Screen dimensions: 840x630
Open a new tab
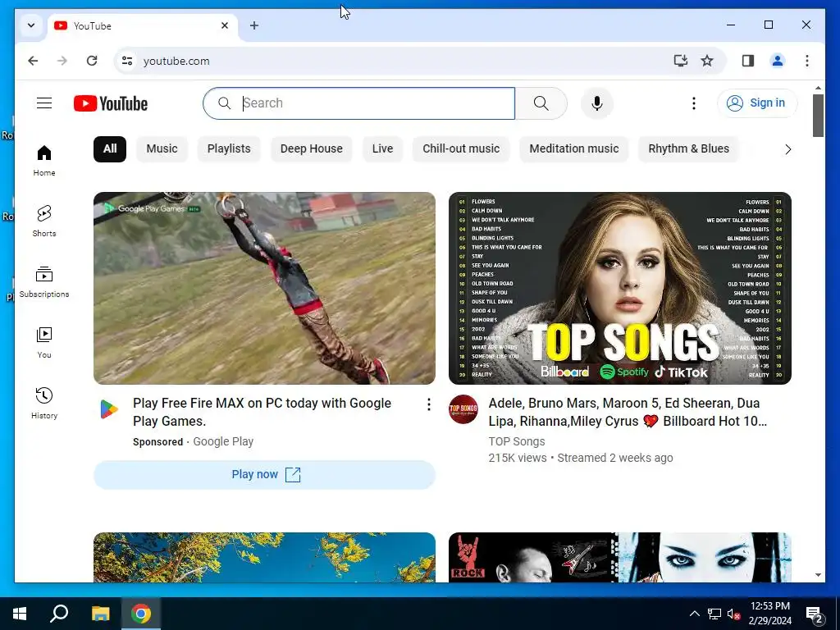[x=254, y=25]
